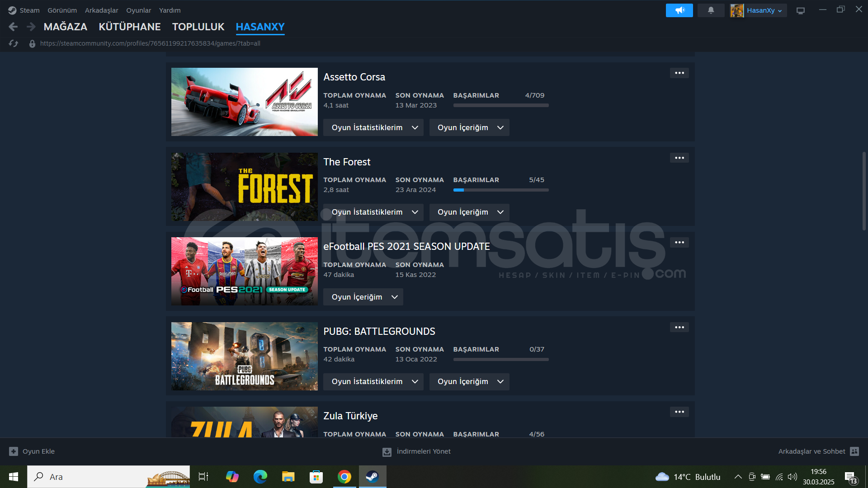Expand Oyun İstatistiklerim for The Forest
The width and height of the screenshot is (868, 488).
pyautogui.click(x=373, y=212)
